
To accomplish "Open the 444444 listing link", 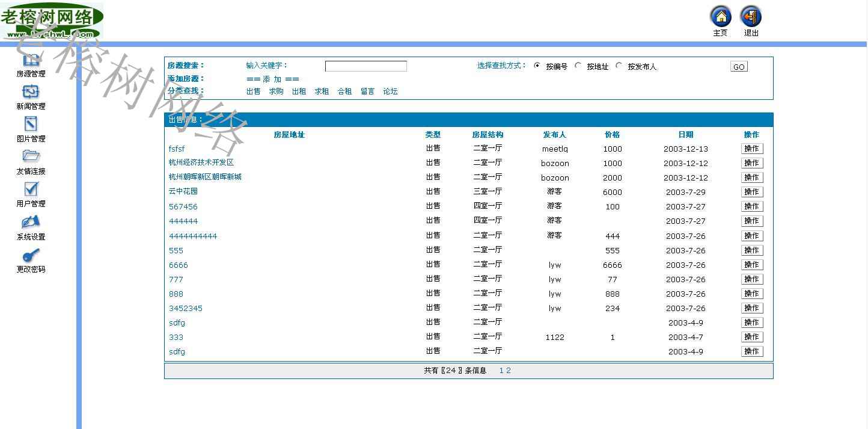I will (183, 221).
